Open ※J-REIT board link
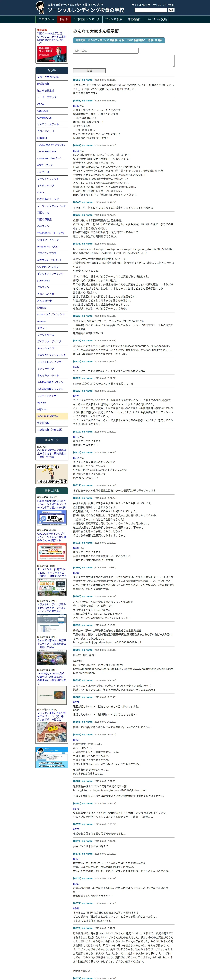Viewport: 210px width, 980px height. pyautogui.click(x=52, y=402)
